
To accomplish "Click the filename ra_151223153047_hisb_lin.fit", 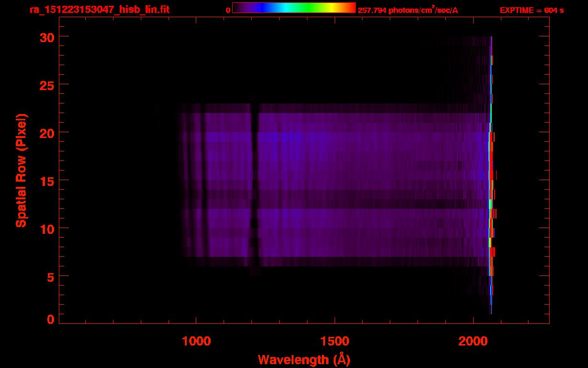I will pos(99,10).
